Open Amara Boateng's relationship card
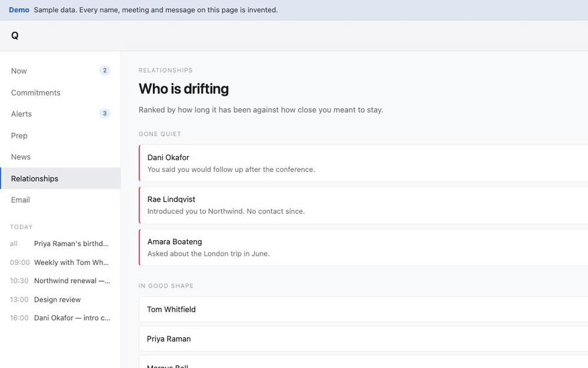This screenshot has height=368, width=588. point(363,248)
